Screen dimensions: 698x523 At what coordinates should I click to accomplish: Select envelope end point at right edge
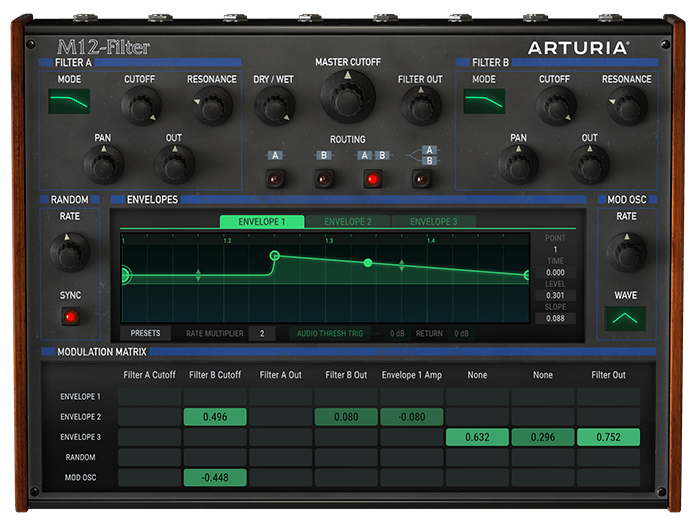pos(527,275)
